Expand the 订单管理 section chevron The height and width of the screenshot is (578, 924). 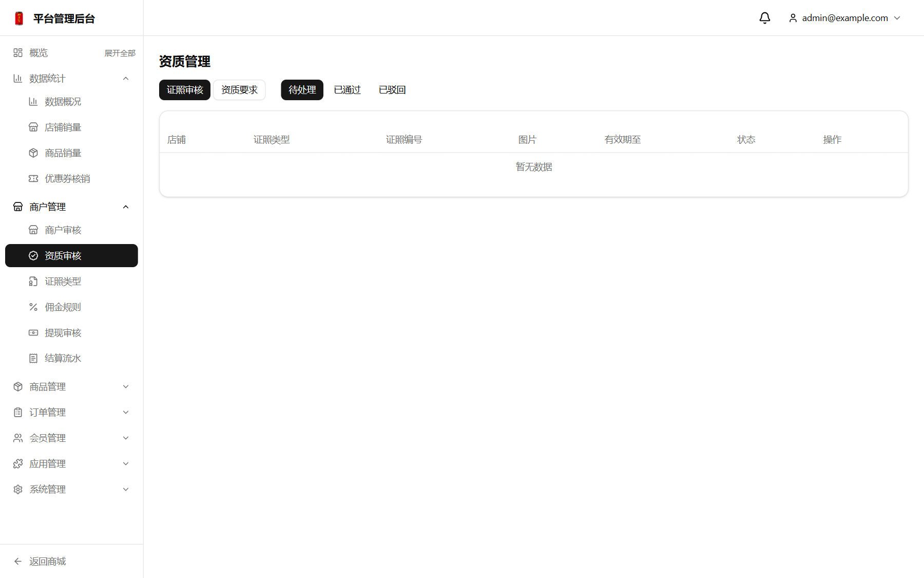126,412
